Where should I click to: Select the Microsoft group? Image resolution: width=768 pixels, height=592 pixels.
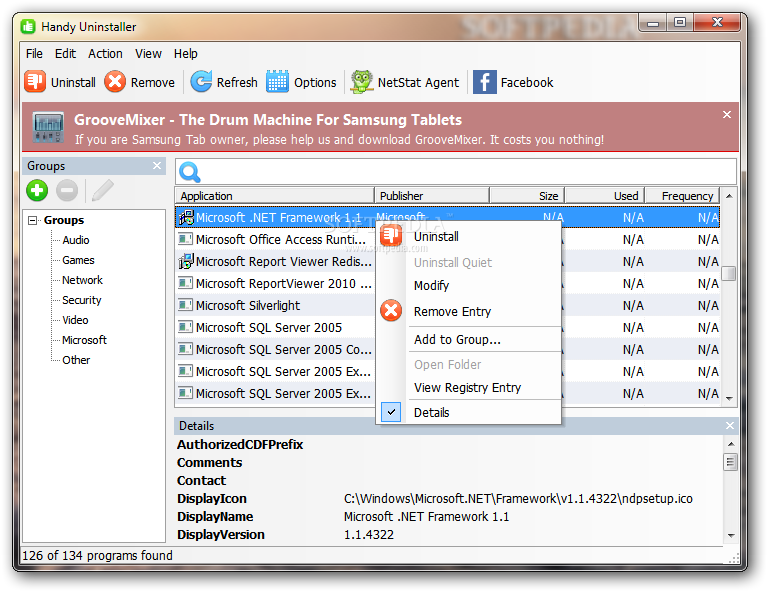[84, 340]
